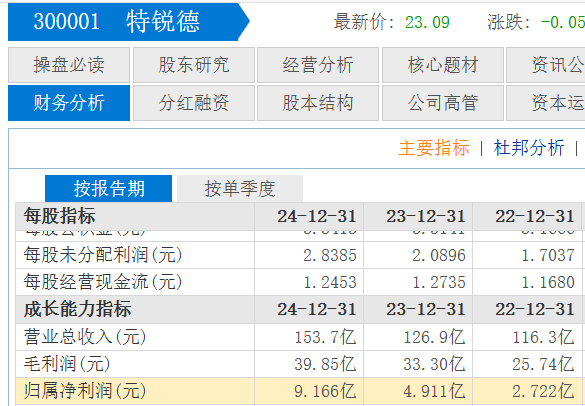
Task: Click the 杜邦分析 link
Action: pos(529,148)
